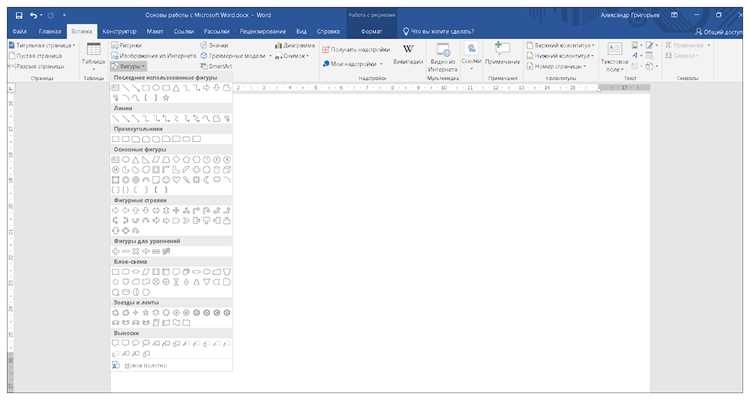The height and width of the screenshot is (400, 750).
Task: Undo the last action via the arrow icon
Action: 33,15
